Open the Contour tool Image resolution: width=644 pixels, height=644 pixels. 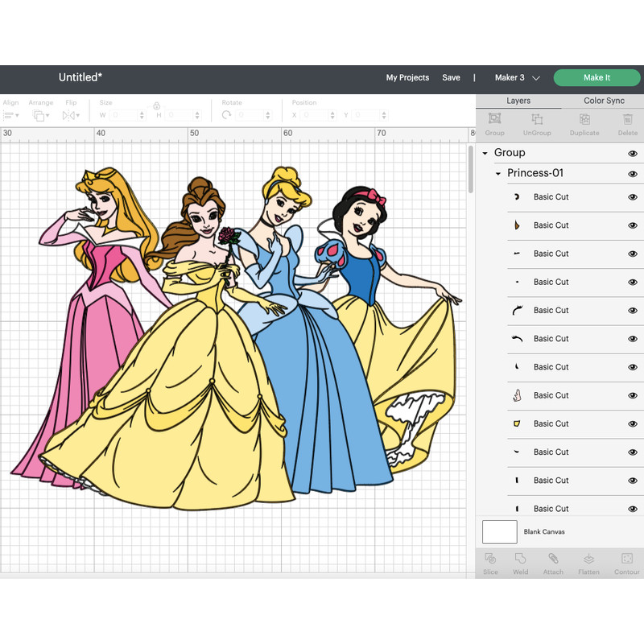tap(626, 563)
